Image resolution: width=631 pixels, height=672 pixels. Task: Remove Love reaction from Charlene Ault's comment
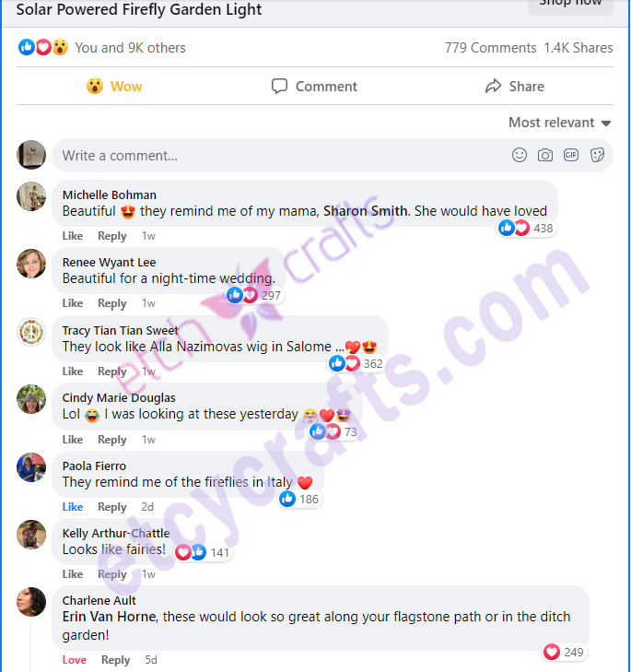point(74,660)
